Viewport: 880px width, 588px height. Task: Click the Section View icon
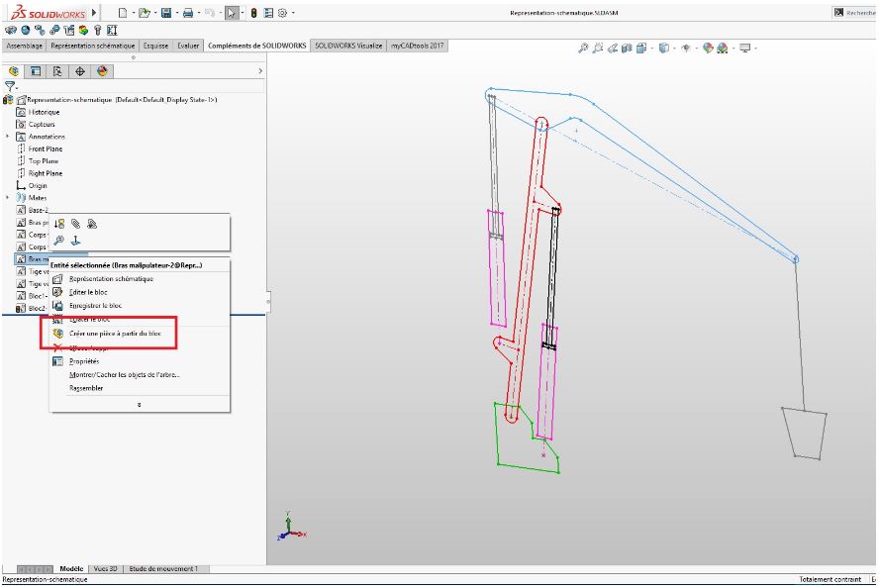[x=627, y=49]
